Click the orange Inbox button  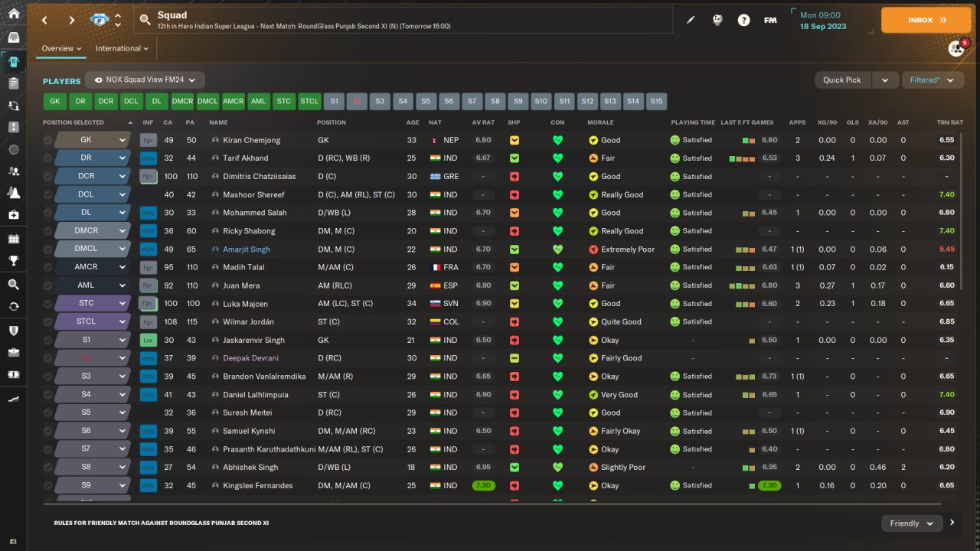[926, 20]
